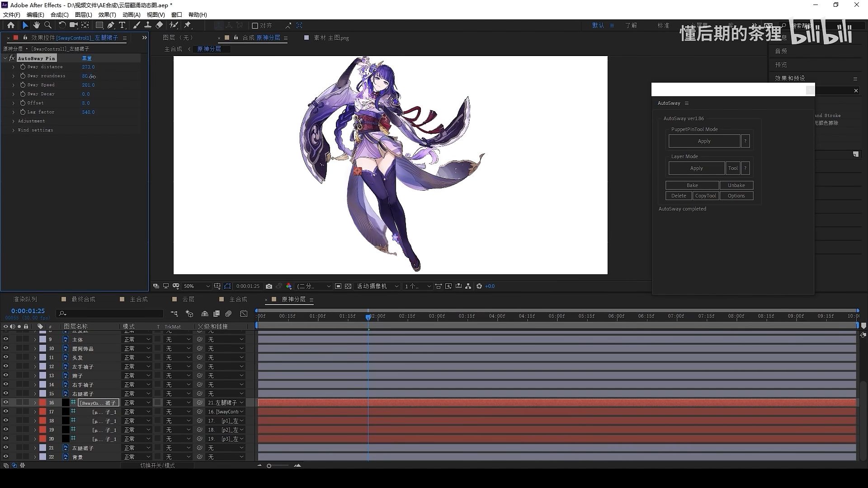The width and height of the screenshot is (868, 488).
Task: Open blend mode dropdown for layer 14
Action: [x=137, y=385]
